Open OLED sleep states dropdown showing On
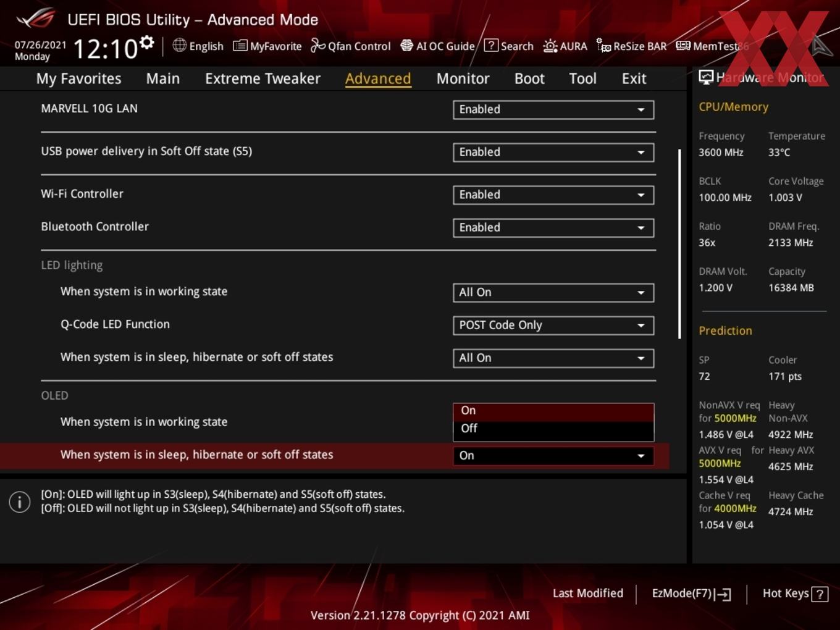840x630 pixels. point(553,455)
